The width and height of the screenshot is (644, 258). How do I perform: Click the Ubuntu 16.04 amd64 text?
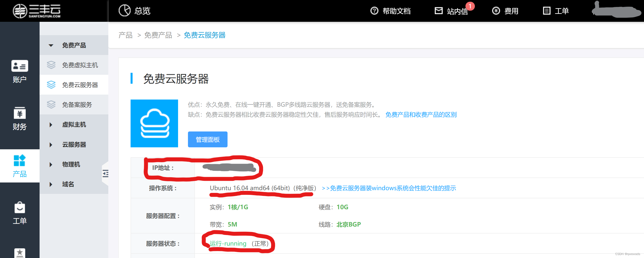[250, 188]
